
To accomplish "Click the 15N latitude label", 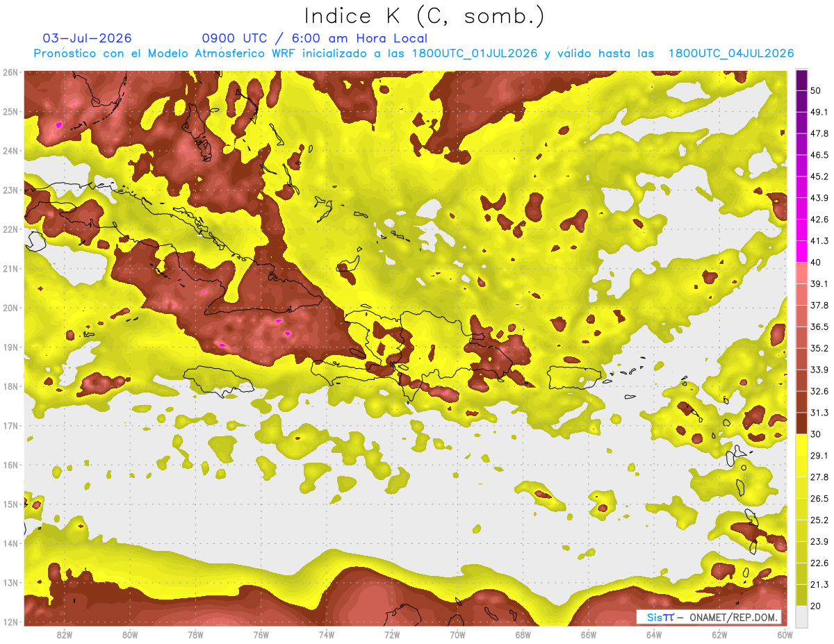I will [x=10, y=504].
